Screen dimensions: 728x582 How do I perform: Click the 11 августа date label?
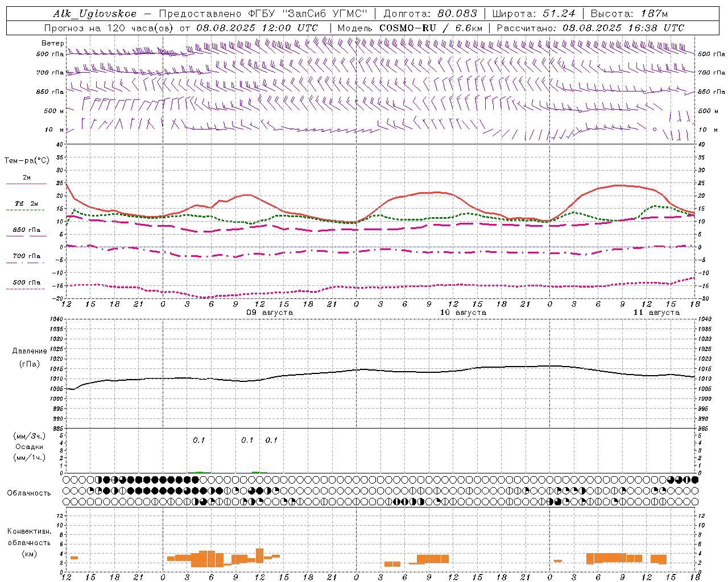click(656, 313)
